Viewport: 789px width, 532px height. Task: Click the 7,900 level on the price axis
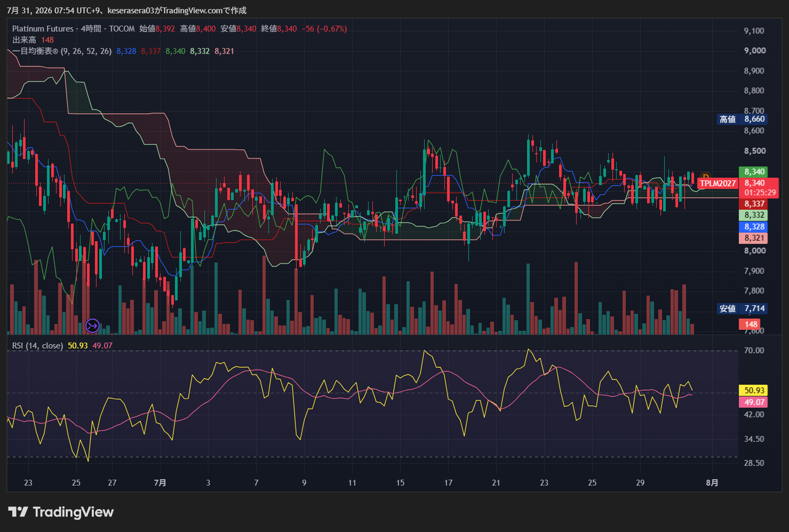click(754, 271)
